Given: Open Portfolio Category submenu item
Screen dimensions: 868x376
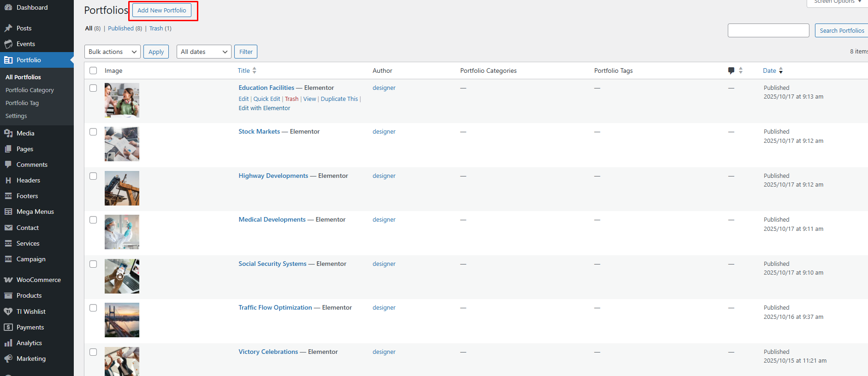Looking at the screenshot, I should point(30,90).
